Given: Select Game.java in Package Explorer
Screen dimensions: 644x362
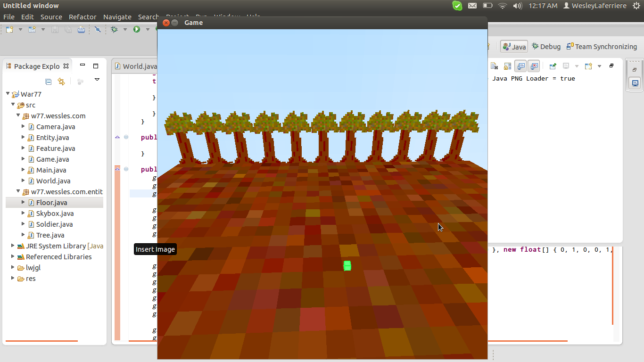Looking at the screenshot, I should click(x=52, y=159).
